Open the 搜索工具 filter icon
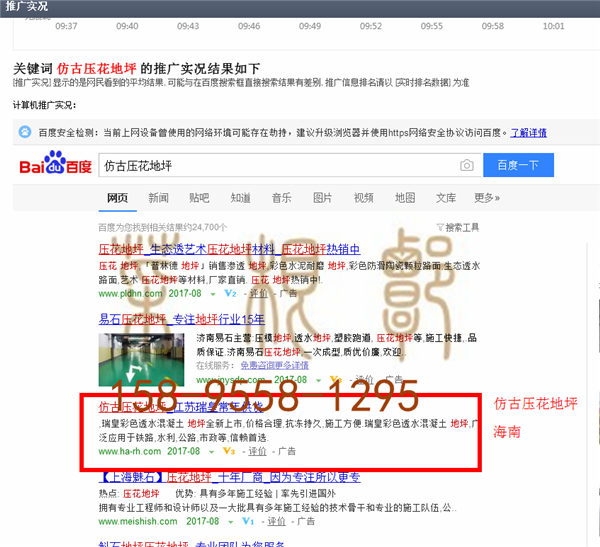Image resolution: width=600 pixels, height=547 pixels. tap(440, 228)
